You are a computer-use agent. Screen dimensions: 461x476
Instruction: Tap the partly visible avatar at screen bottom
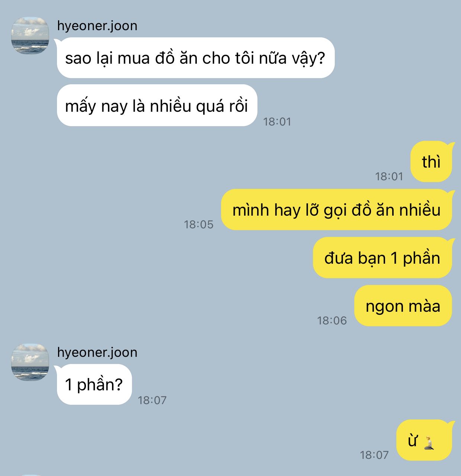point(30,475)
